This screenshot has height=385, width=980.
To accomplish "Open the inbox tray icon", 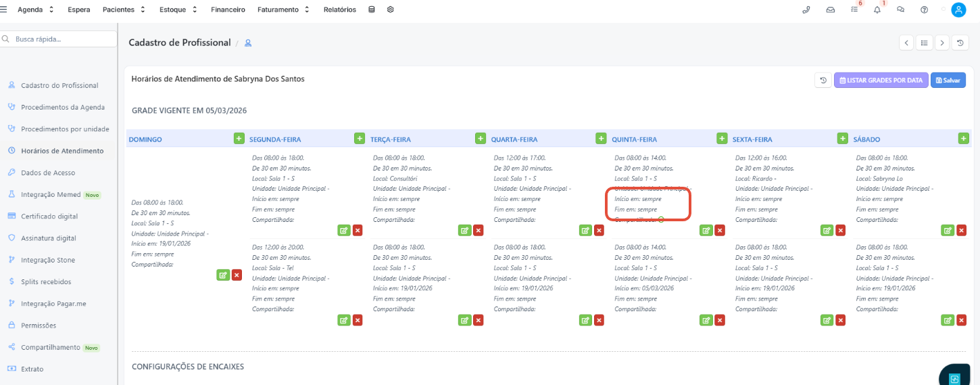I will (831, 10).
